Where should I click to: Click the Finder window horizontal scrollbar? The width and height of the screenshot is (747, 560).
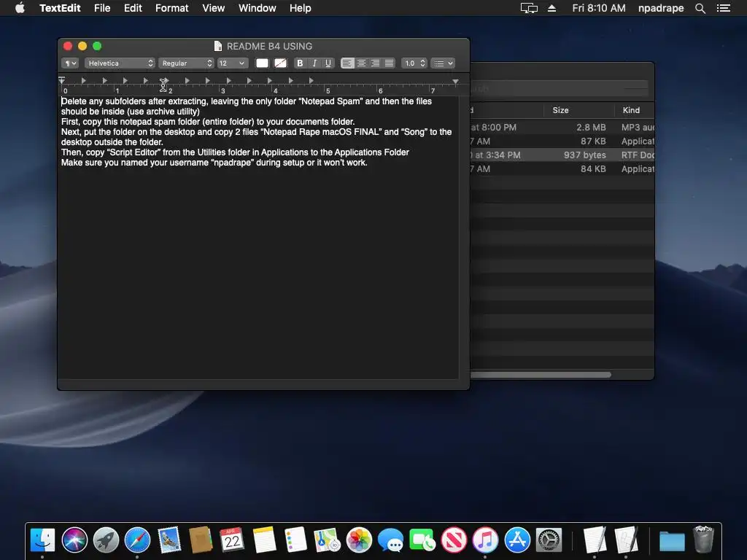click(x=541, y=375)
